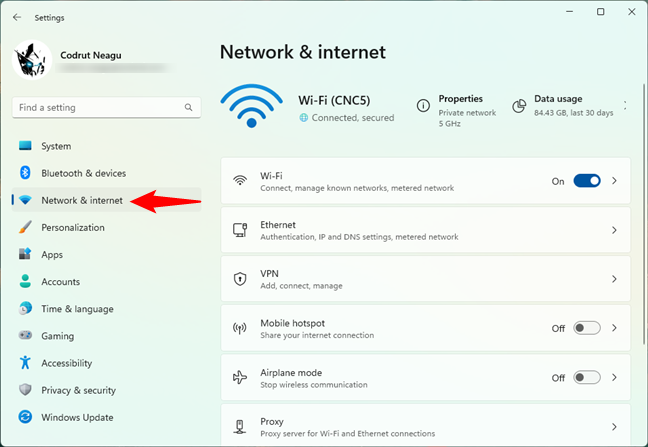Viewport: 648px width, 447px height.
Task: Click the Privacy & security shield icon
Action: click(x=25, y=390)
